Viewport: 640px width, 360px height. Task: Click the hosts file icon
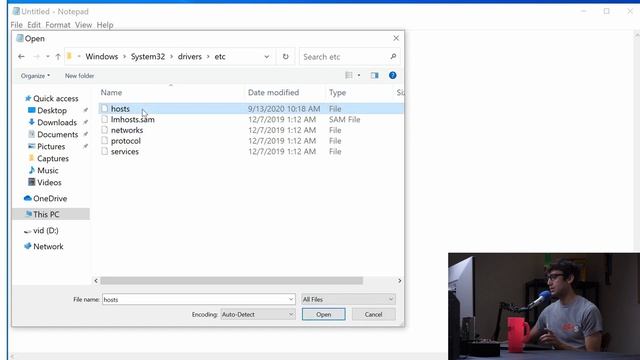click(x=104, y=109)
